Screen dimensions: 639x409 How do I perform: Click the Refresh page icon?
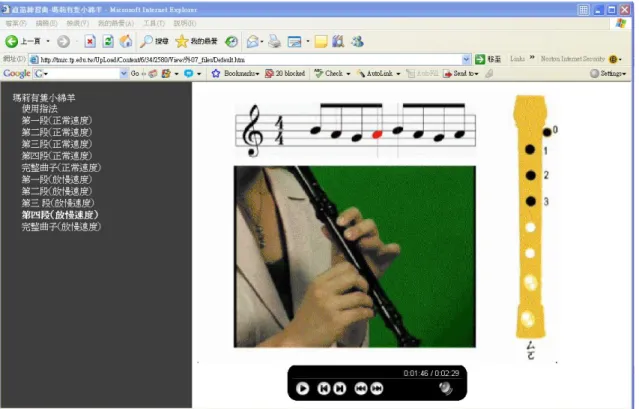click(x=108, y=41)
